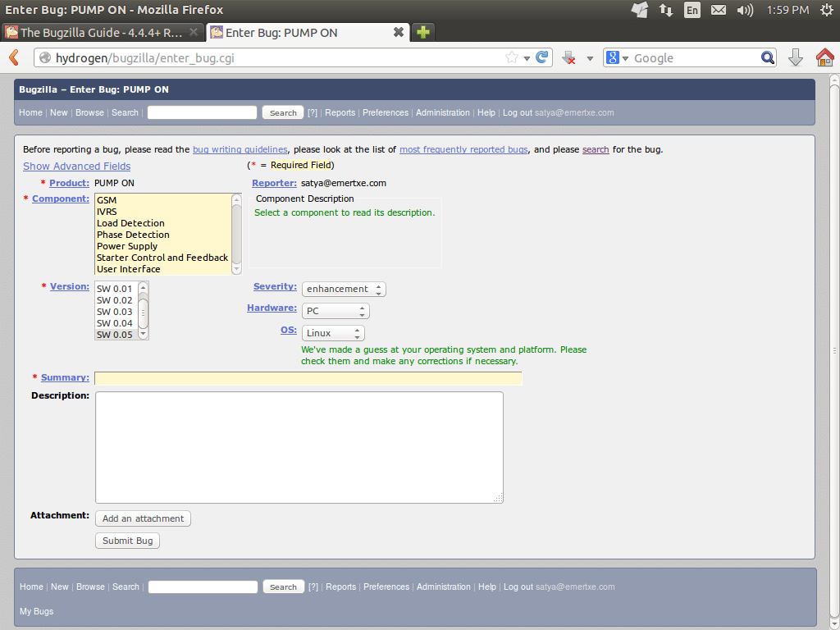This screenshot has height=630, width=840.
Task: Click the Add an attachment button
Action: 143,518
